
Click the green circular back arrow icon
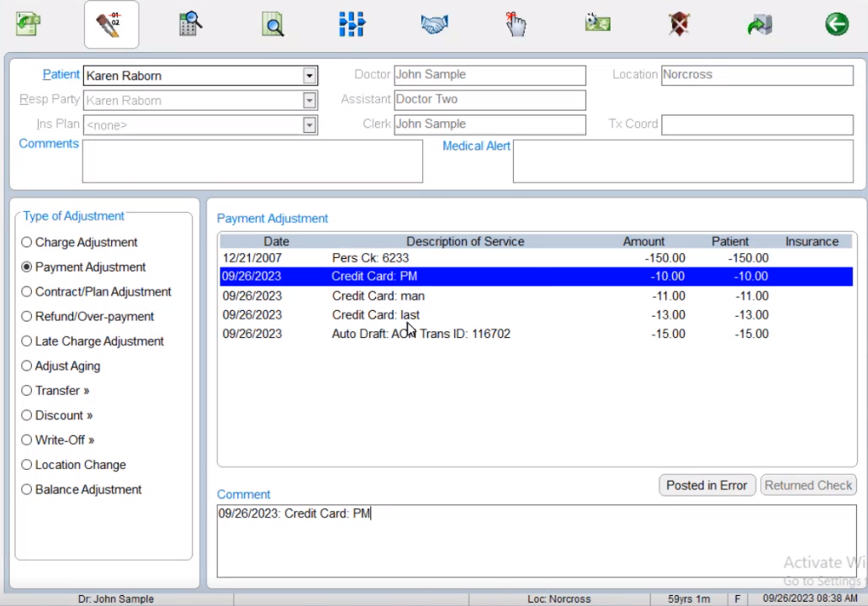tap(836, 24)
